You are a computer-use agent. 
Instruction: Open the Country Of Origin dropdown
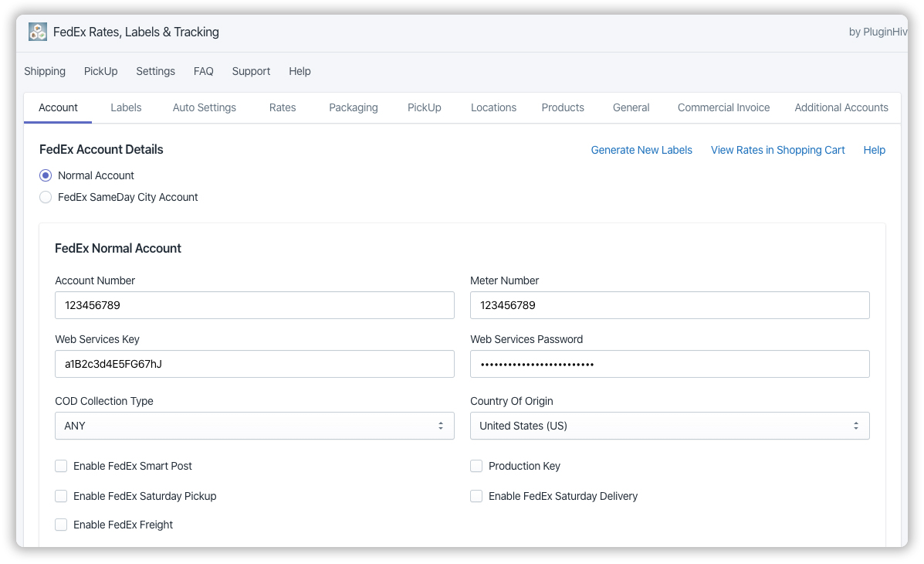[x=669, y=426]
